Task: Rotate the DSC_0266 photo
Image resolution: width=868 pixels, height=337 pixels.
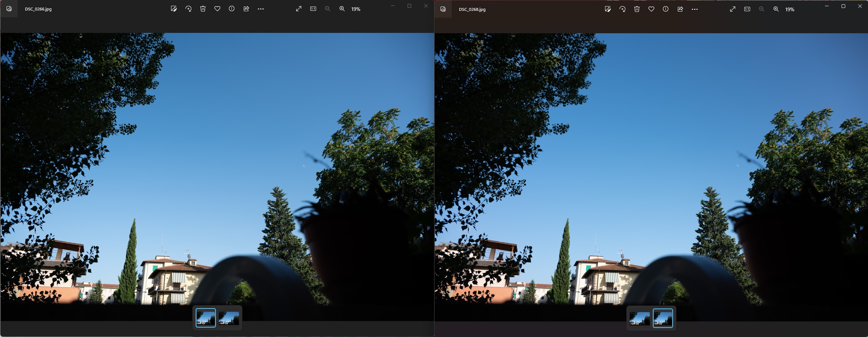Action: click(188, 9)
